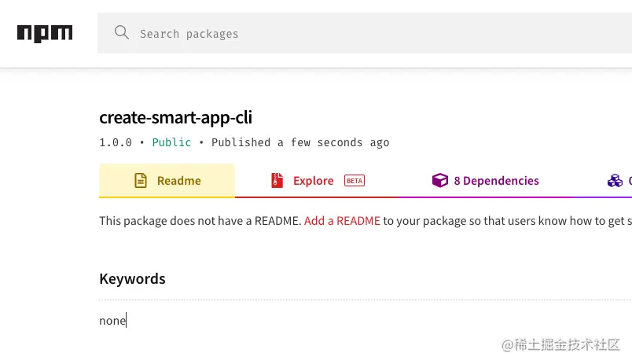Click the npm logo
632x364 pixels.
(45, 33)
